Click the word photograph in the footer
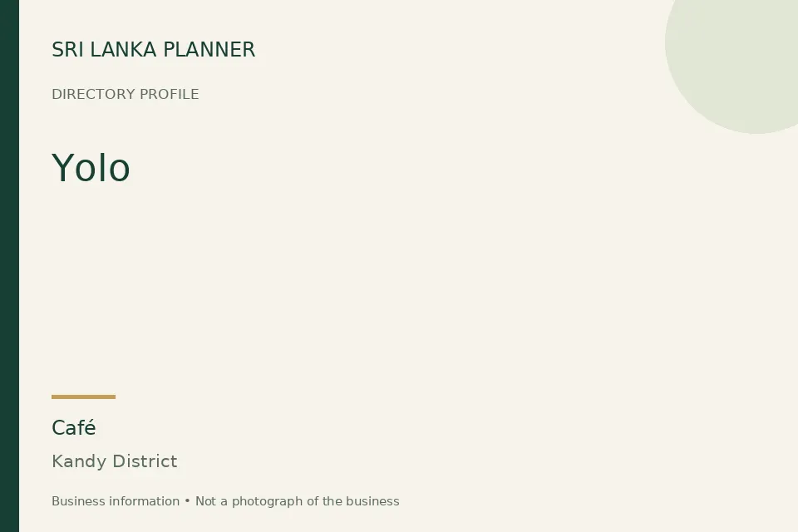The height and width of the screenshot is (532, 798). click(x=268, y=501)
